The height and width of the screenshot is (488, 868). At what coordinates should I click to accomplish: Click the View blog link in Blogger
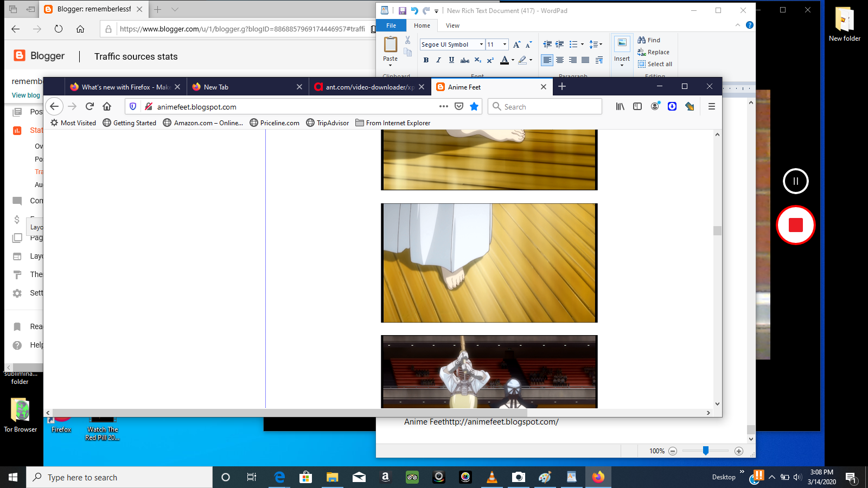click(26, 95)
